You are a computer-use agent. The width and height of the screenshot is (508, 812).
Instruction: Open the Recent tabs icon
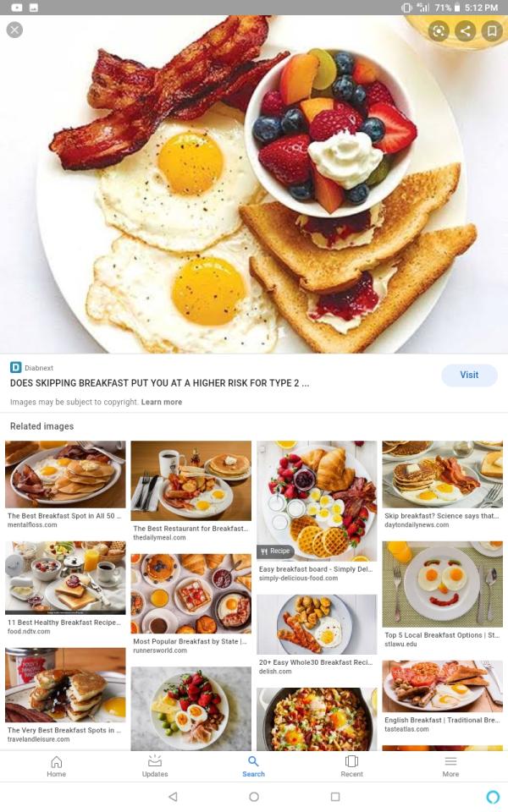coord(352,766)
